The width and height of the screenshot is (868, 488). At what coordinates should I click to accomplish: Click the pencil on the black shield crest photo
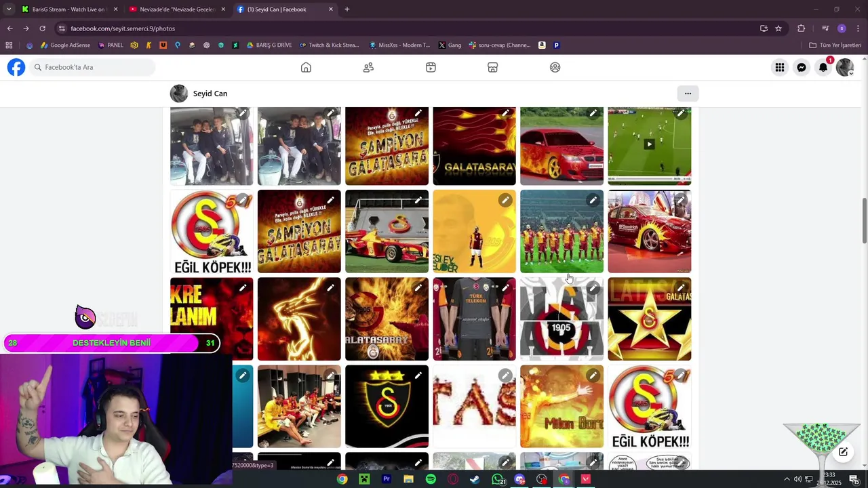pyautogui.click(x=418, y=375)
